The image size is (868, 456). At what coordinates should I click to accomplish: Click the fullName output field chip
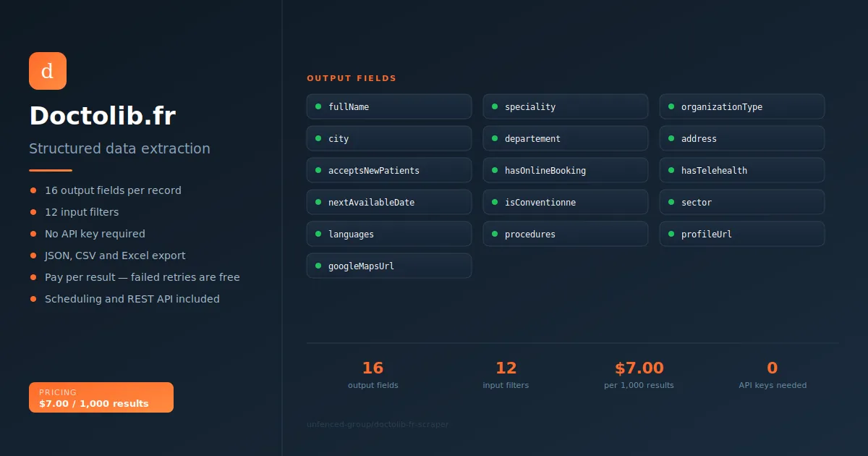[389, 106]
